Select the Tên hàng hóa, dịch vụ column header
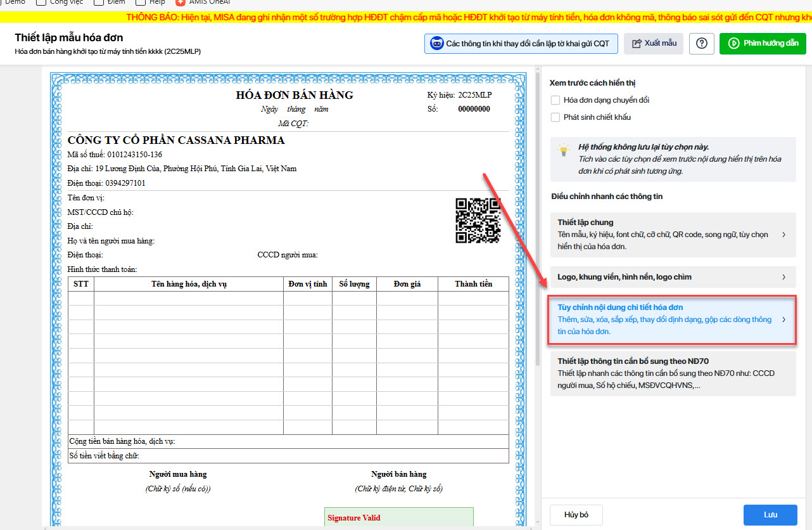 coord(189,284)
